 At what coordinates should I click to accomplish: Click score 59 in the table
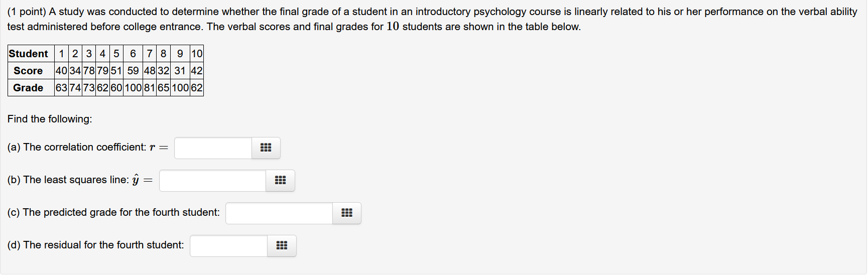tap(133, 71)
